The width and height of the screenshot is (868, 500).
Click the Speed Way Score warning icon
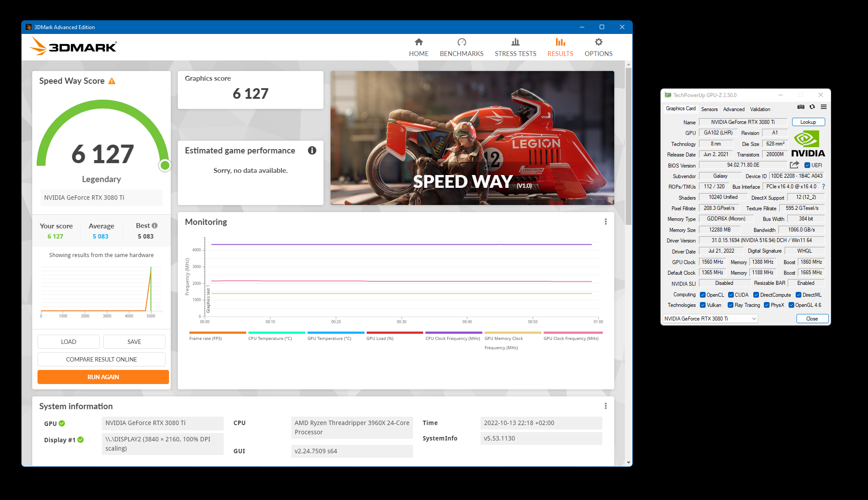click(x=112, y=81)
